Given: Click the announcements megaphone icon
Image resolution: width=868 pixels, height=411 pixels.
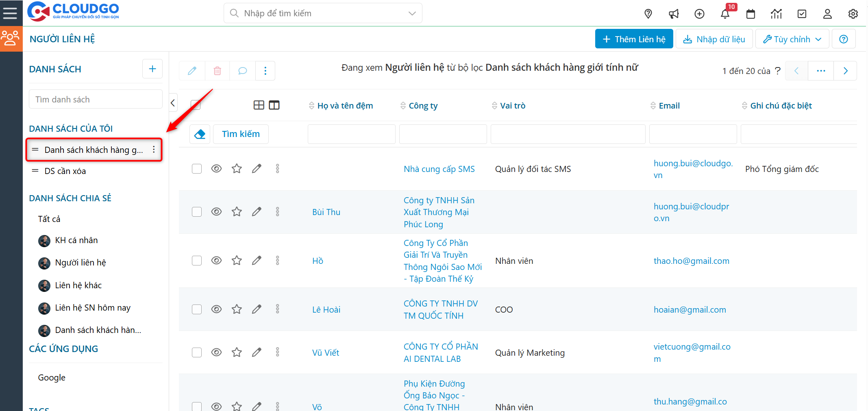Looking at the screenshot, I should [674, 14].
